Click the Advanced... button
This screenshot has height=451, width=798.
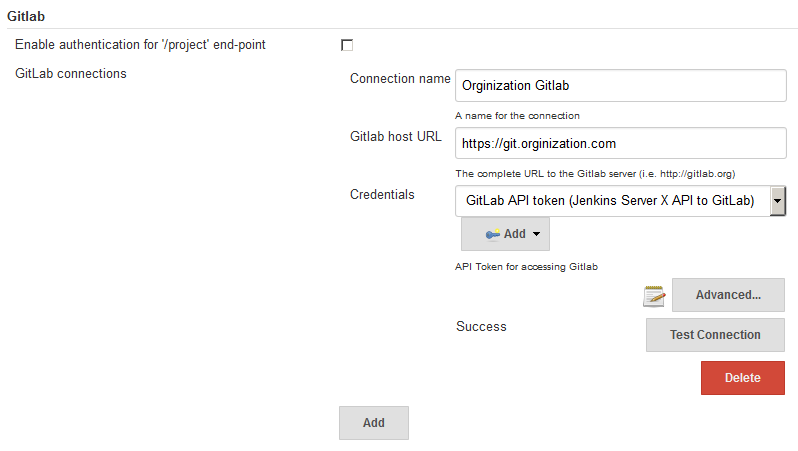[x=728, y=295]
